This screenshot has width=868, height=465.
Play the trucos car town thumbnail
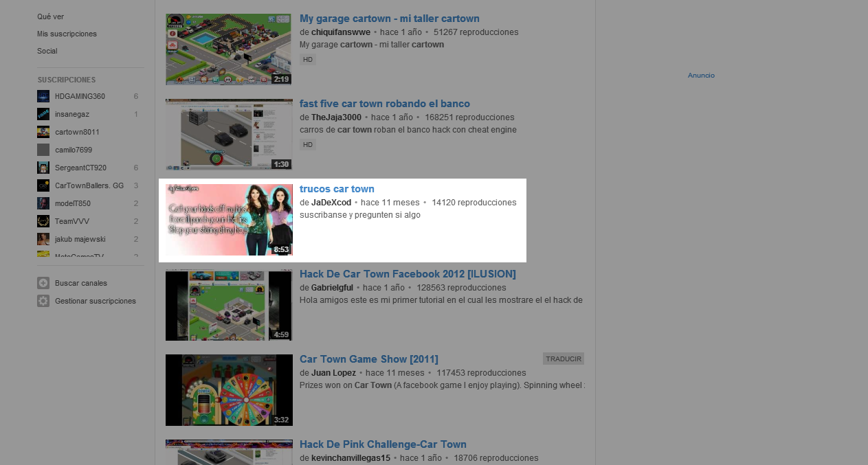[229, 220]
